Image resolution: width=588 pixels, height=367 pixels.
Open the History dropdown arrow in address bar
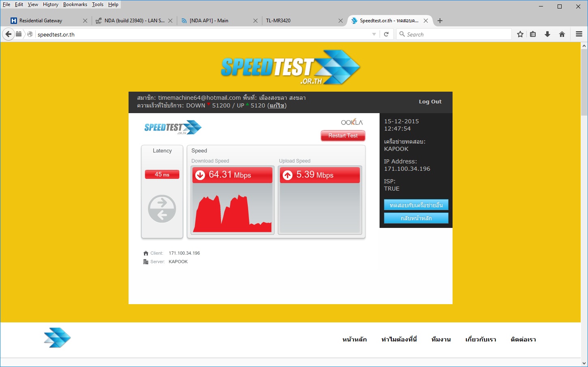(374, 34)
